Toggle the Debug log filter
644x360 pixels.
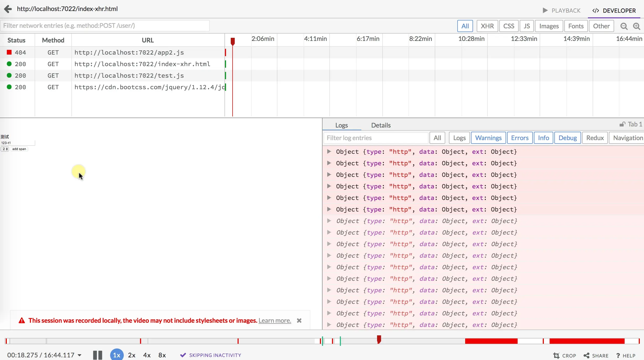tap(567, 138)
